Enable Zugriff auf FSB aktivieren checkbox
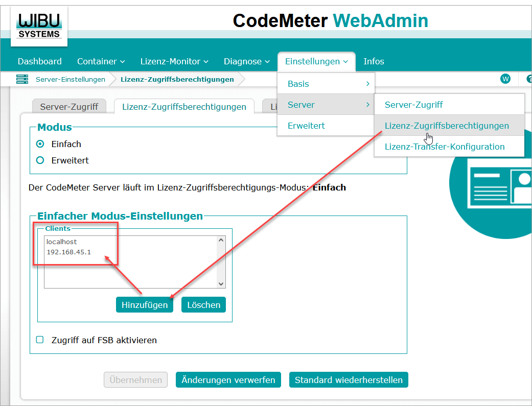 40,340
